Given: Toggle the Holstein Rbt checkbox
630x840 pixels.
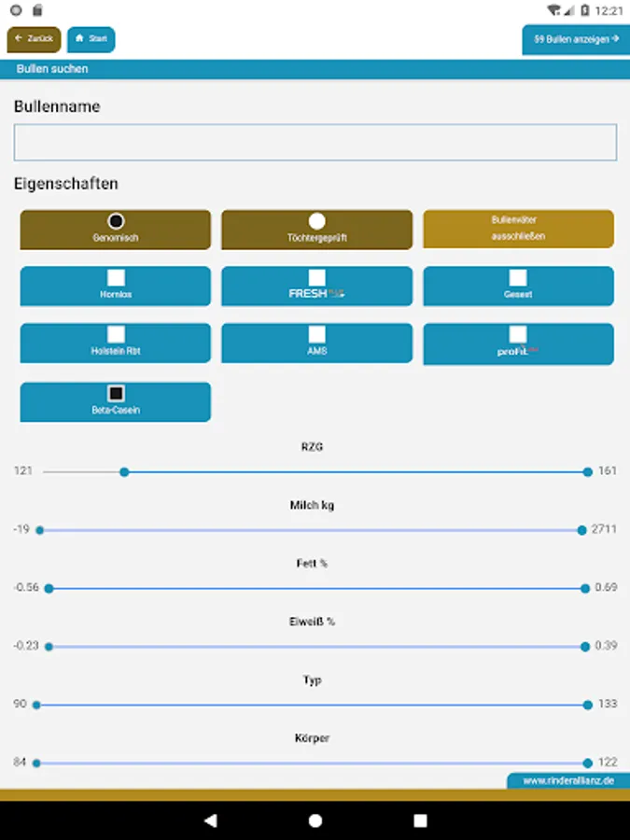Looking at the screenshot, I should [x=116, y=334].
